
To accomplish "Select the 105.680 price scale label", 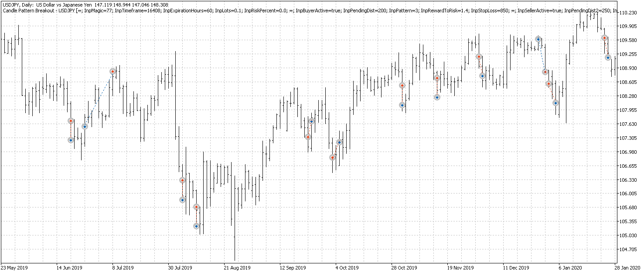I will pyautogui.click(x=628, y=207).
